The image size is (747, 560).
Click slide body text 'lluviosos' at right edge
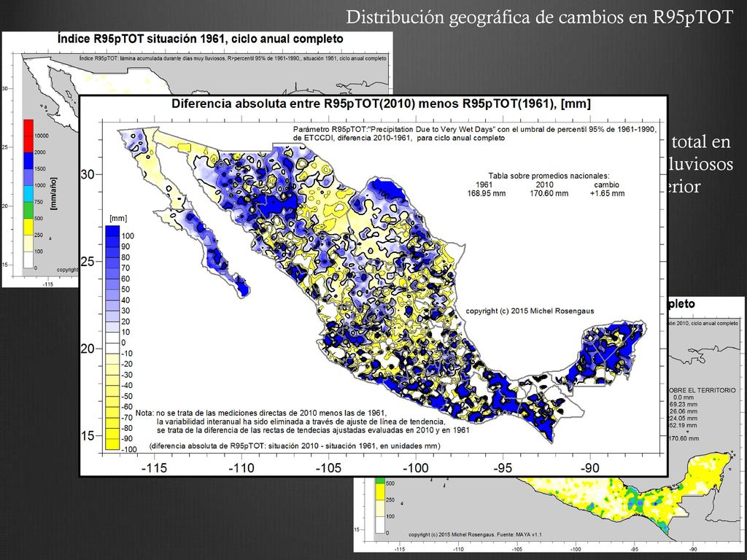tap(701, 164)
